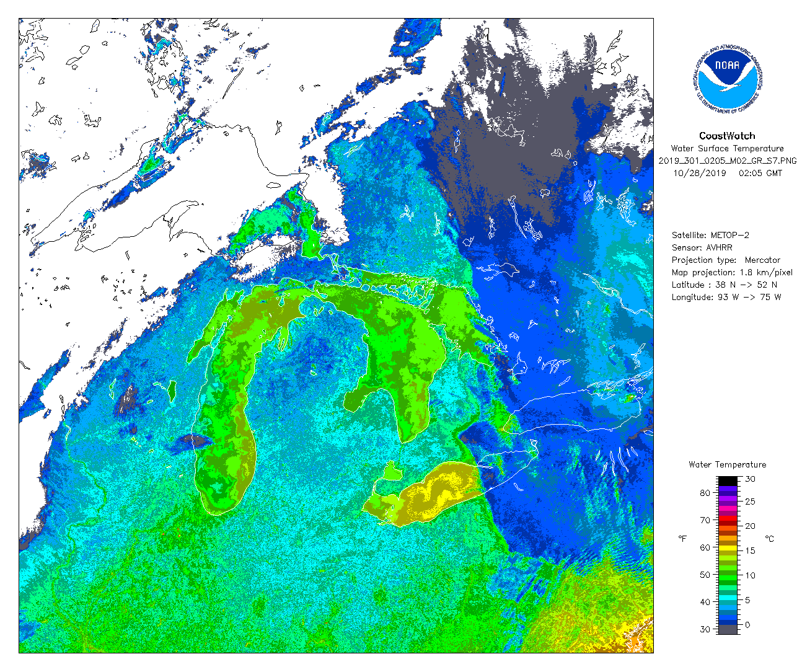Select the "Sensor: AVHRR" line
This screenshot has width=802, height=672.
click(702, 247)
